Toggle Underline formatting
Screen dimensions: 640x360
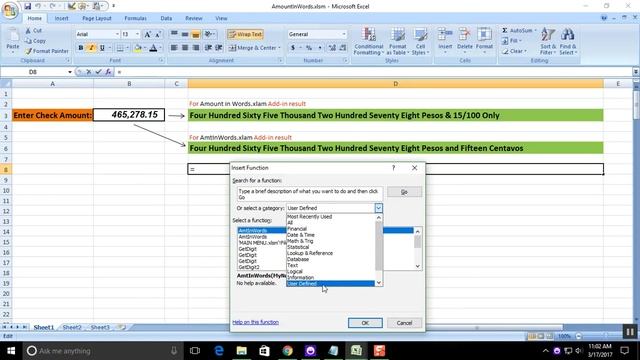102,48
